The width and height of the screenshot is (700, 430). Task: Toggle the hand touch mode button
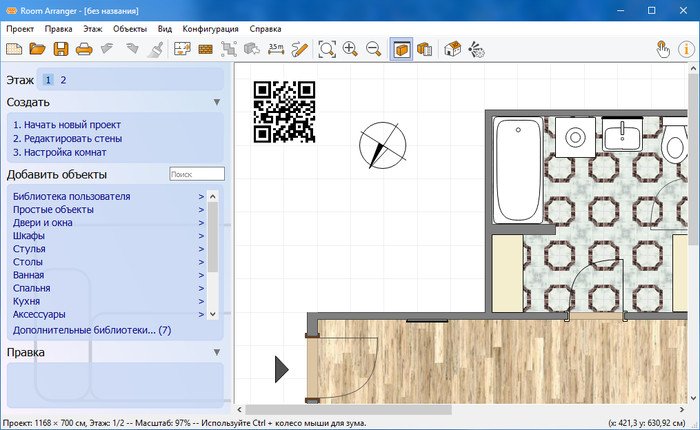[662, 48]
